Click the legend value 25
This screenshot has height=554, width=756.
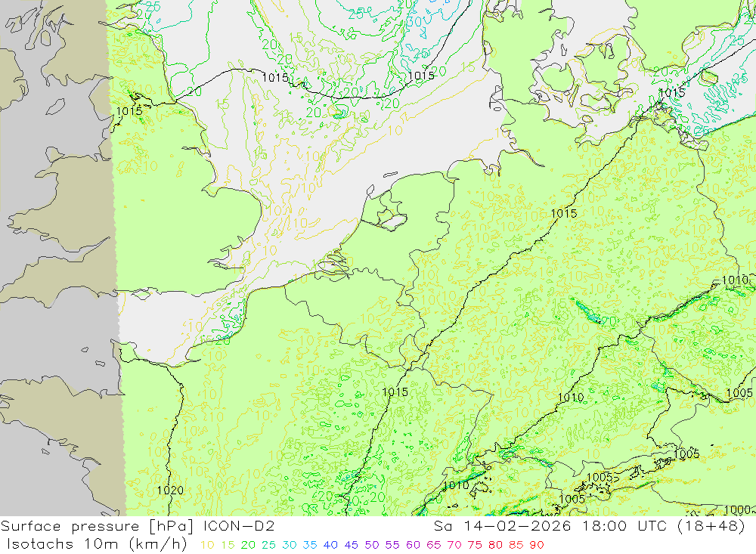coord(269,546)
